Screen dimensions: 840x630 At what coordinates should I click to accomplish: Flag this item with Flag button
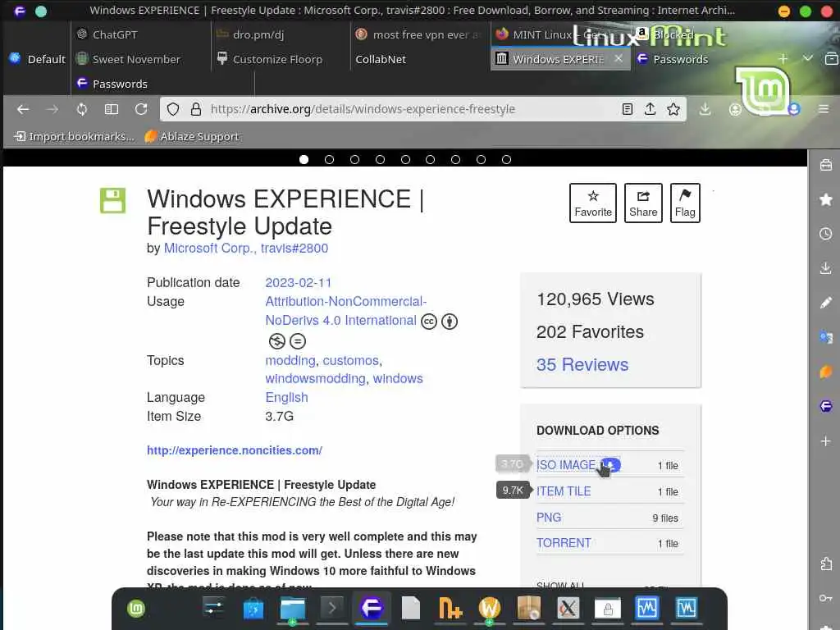(x=685, y=203)
